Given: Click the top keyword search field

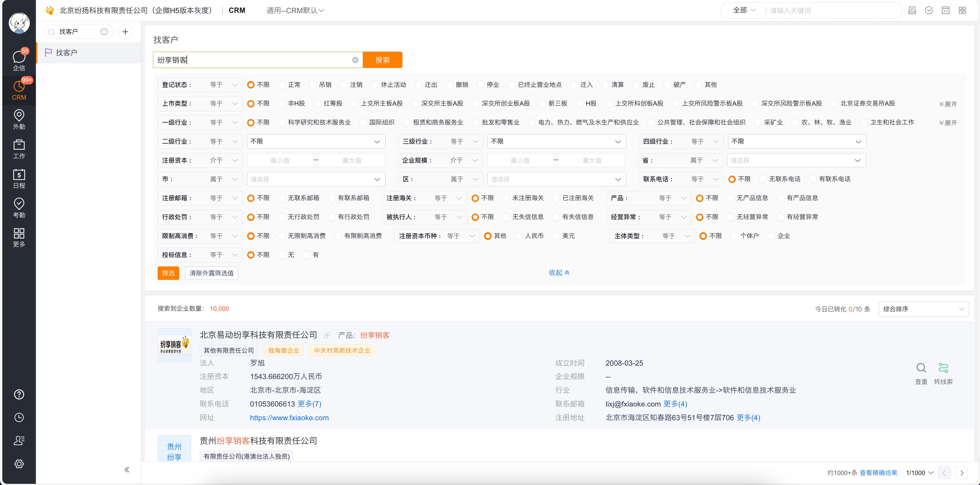Looking at the screenshot, I should pos(833,10).
